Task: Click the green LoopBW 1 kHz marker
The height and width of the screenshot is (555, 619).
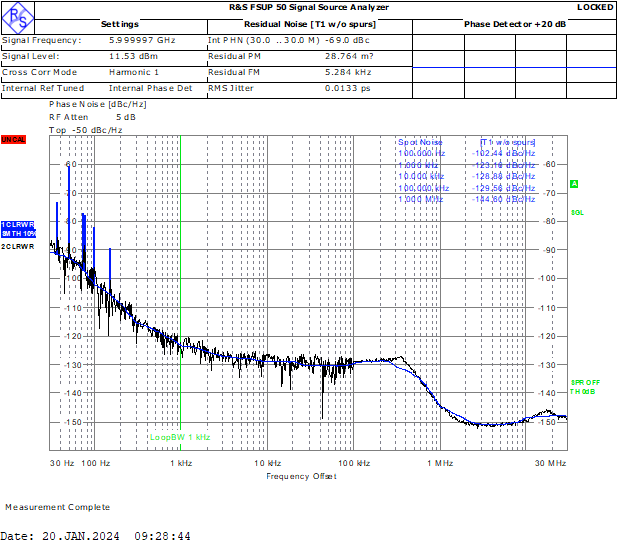Action: (180, 437)
